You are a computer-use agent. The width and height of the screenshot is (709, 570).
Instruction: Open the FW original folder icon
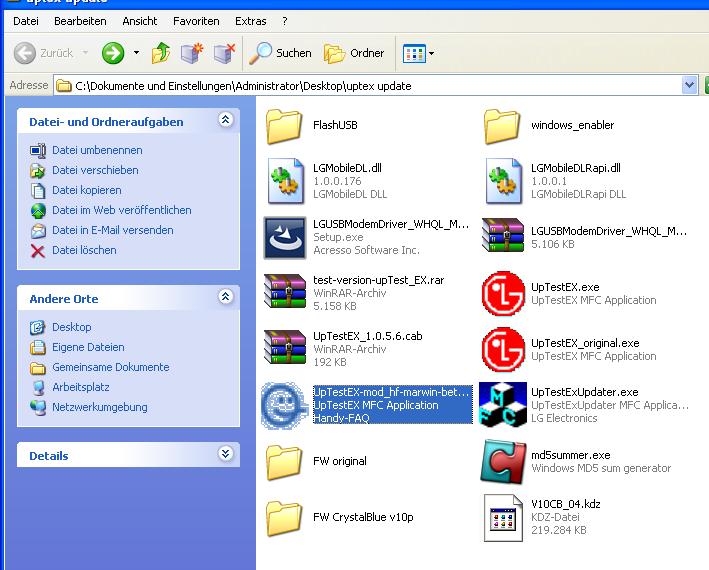pos(284,462)
